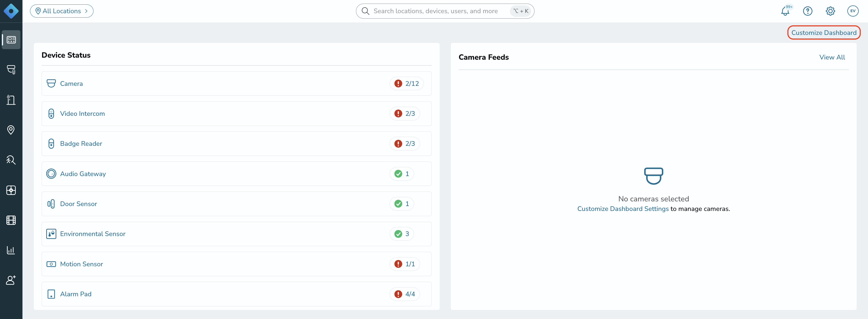Screen dimensions: 868x319
Task: Click the Video Intercom 2/3 status badge
Action: 404,114
